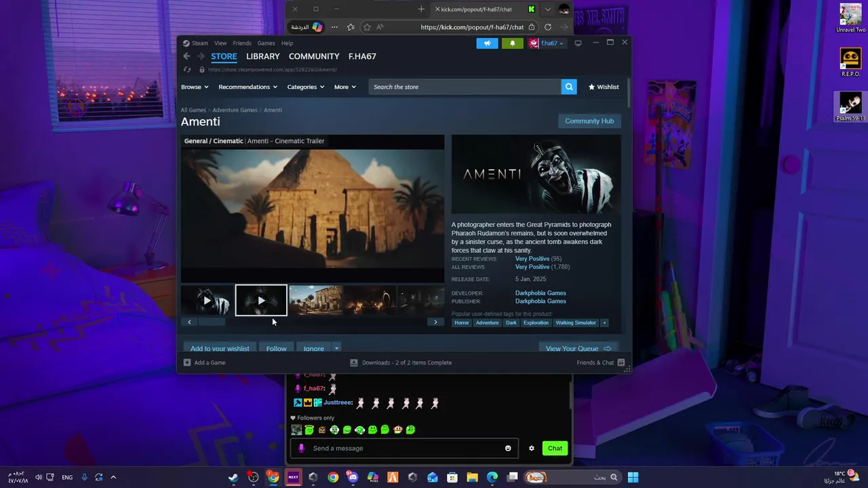Open Steam notifications bell
This screenshot has height=488, width=868.
coord(512,43)
